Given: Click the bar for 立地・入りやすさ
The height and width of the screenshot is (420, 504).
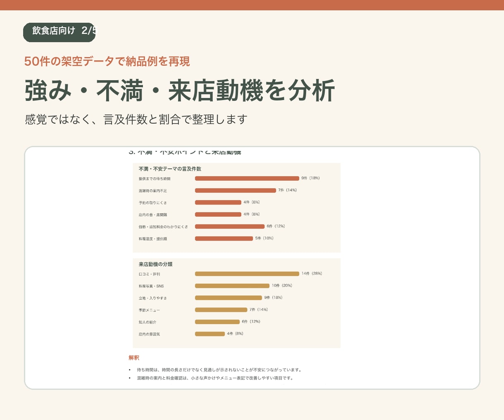Looking at the screenshot, I should tap(228, 298).
